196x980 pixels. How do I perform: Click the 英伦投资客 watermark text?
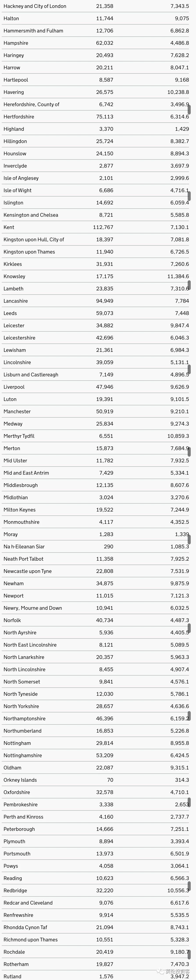177,971
